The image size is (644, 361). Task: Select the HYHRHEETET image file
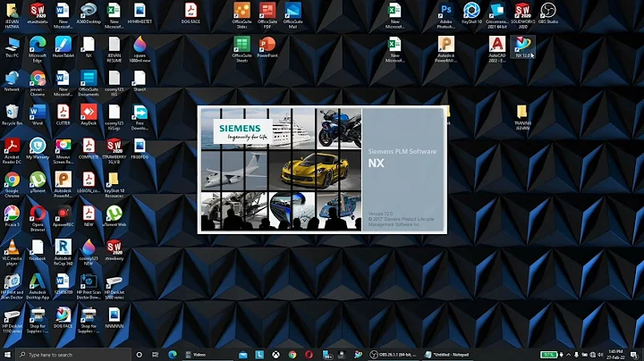(140, 13)
